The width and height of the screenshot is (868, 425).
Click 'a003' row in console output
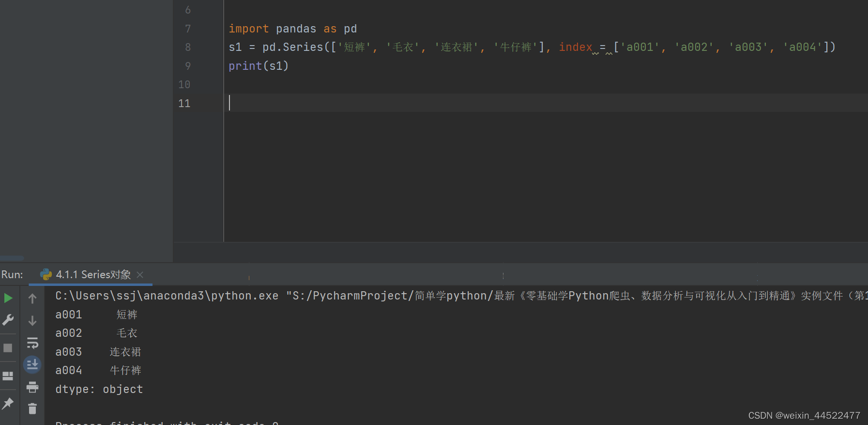[x=98, y=352]
